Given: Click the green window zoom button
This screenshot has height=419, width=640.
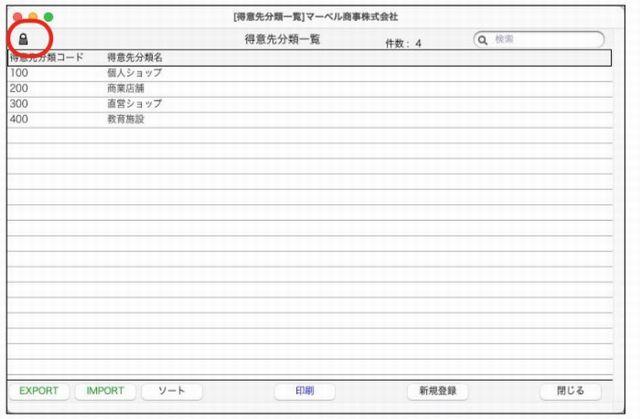Looking at the screenshot, I should pos(48,18).
